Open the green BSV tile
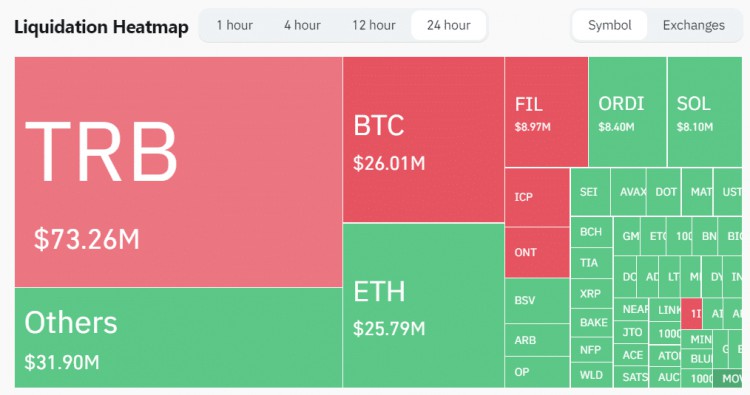 tap(537, 301)
